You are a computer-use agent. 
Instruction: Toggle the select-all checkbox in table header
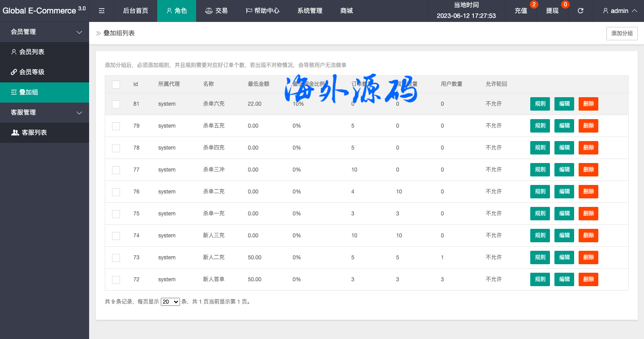click(x=116, y=84)
